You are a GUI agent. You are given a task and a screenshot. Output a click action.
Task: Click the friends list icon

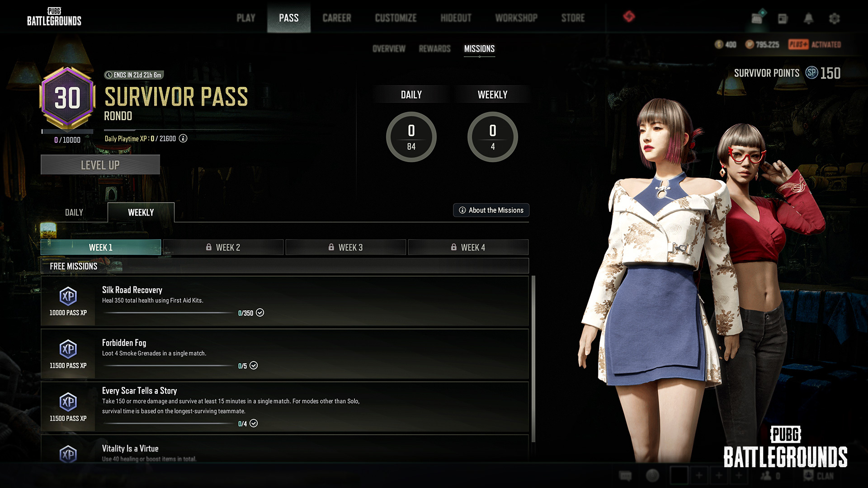tap(770, 475)
